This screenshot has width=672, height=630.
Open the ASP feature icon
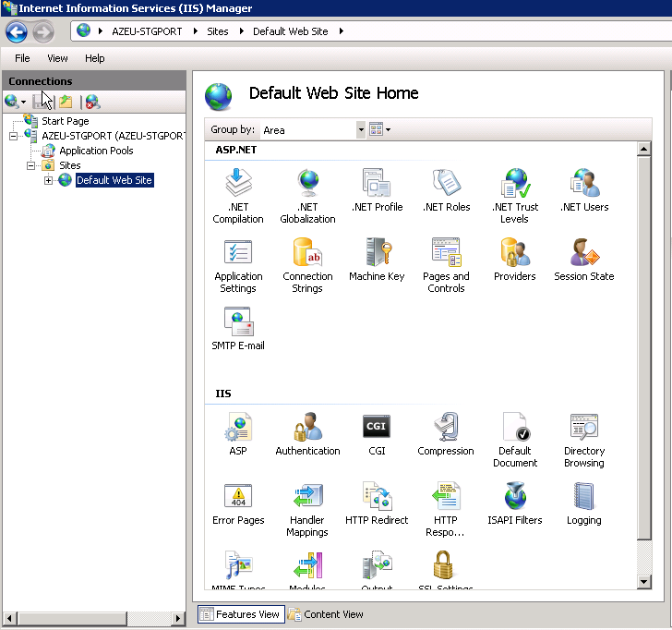point(238,427)
